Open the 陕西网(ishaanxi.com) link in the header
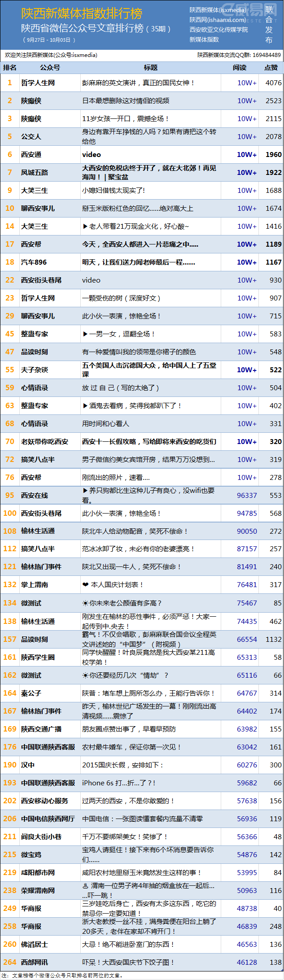Image resolution: width=284 pixels, height=980 pixels. point(218,20)
